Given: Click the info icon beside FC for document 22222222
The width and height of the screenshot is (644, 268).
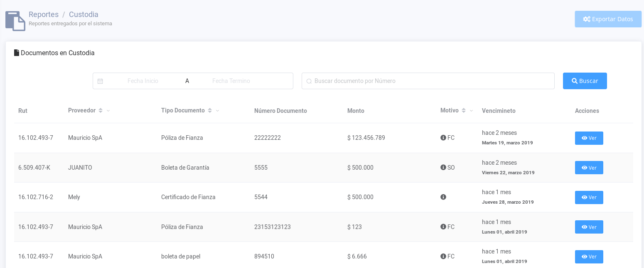Looking at the screenshot, I should [443, 138].
